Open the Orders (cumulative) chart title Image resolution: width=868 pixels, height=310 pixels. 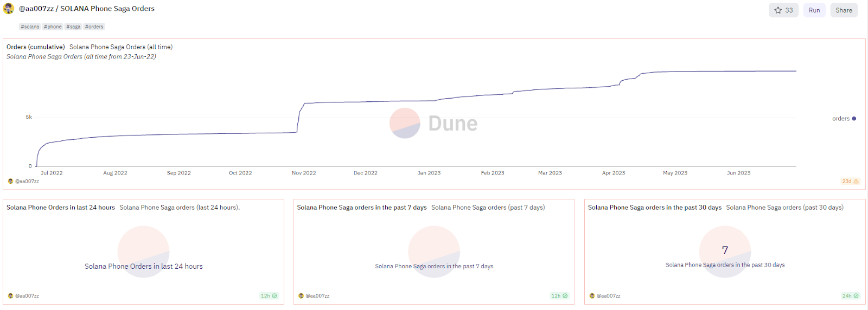[x=36, y=47]
